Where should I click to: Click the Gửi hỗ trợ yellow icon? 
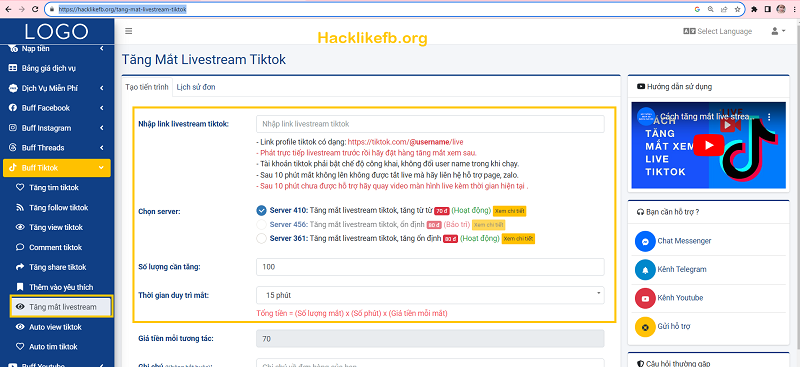tap(645, 327)
